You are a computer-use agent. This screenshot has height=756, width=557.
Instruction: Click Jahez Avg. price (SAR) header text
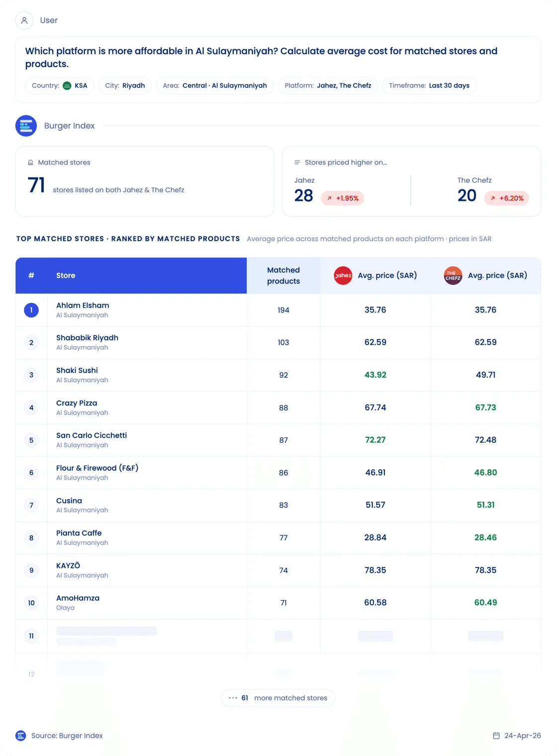click(387, 275)
